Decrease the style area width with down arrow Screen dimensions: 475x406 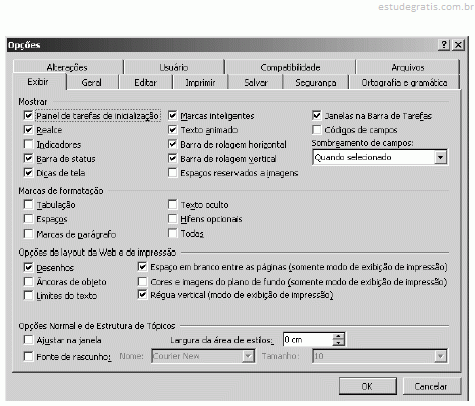click(338, 343)
